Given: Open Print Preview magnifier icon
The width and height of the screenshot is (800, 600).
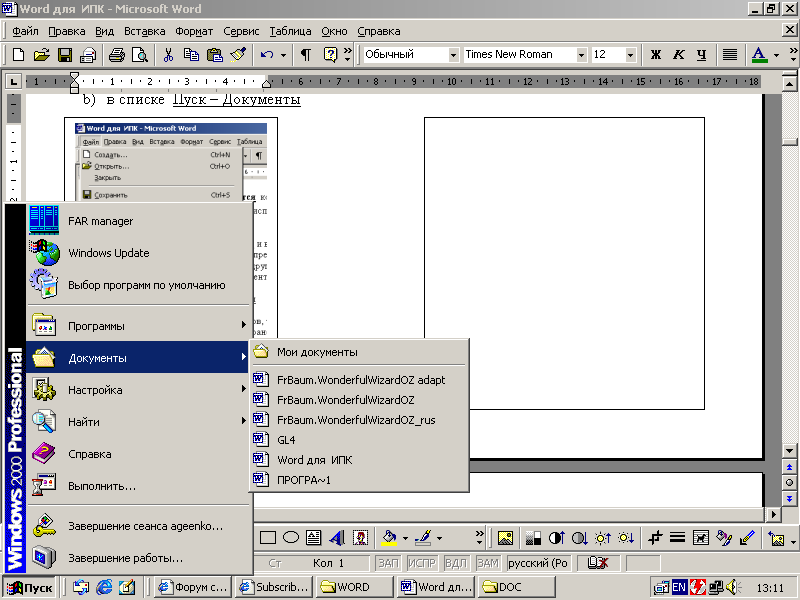Looking at the screenshot, I should pyautogui.click(x=140, y=55).
